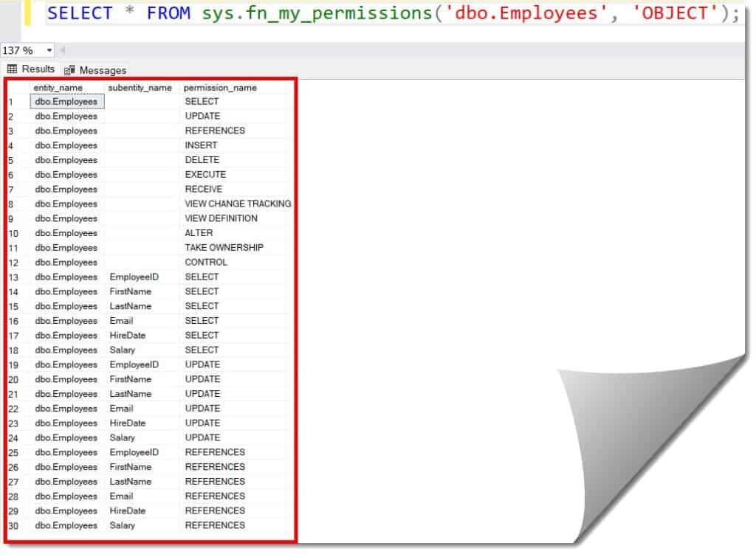Click the subentity_name column header
The image size is (756, 554).
point(139,87)
